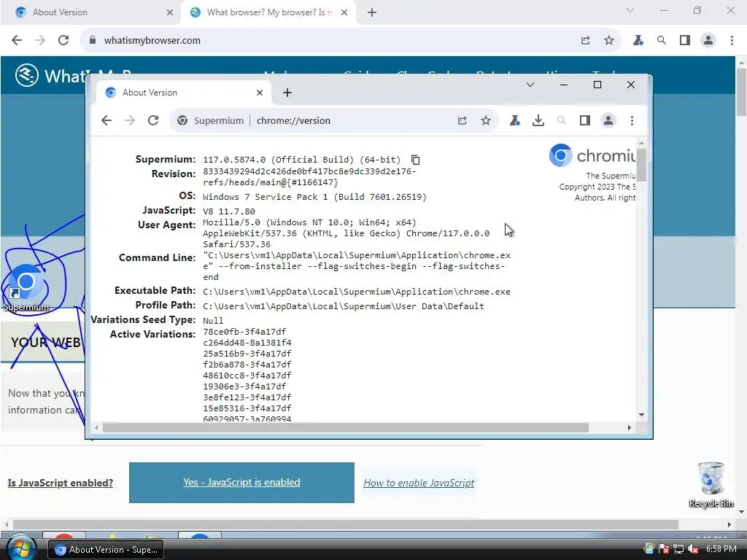
Task: Click the left arrow of the front window horizontal scrollbar
Action: (96, 427)
